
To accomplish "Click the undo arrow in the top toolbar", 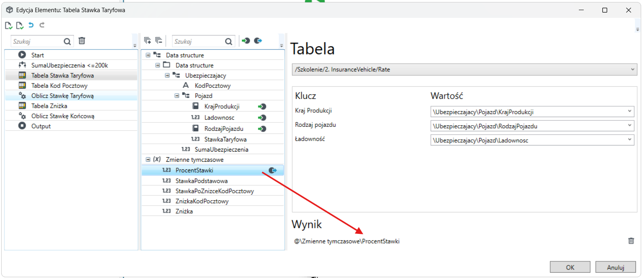I will (x=31, y=25).
